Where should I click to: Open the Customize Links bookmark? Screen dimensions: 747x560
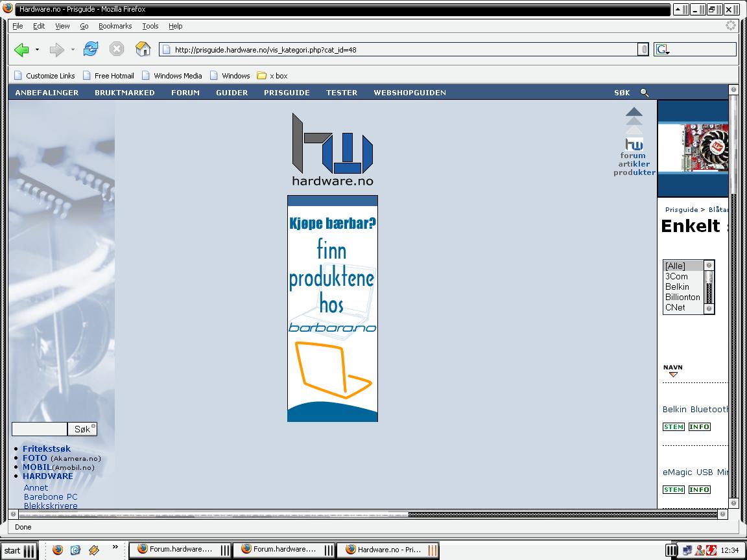pos(44,76)
